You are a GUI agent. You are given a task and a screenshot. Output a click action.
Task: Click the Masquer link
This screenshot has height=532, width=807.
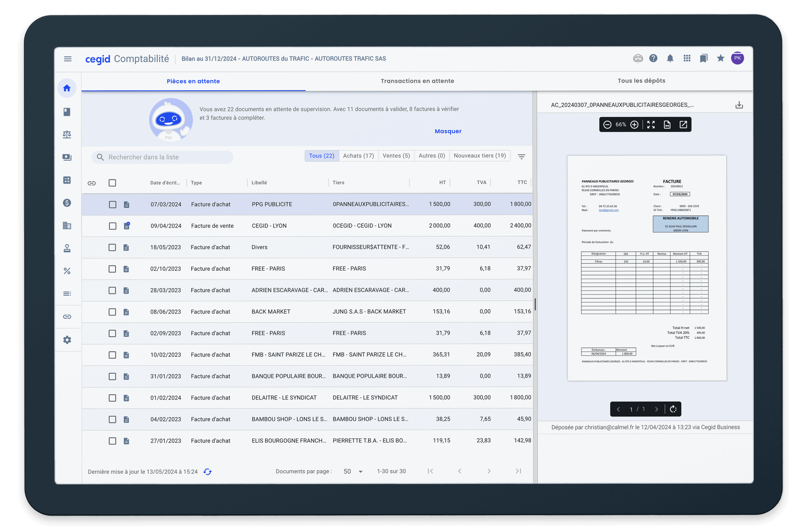(448, 131)
